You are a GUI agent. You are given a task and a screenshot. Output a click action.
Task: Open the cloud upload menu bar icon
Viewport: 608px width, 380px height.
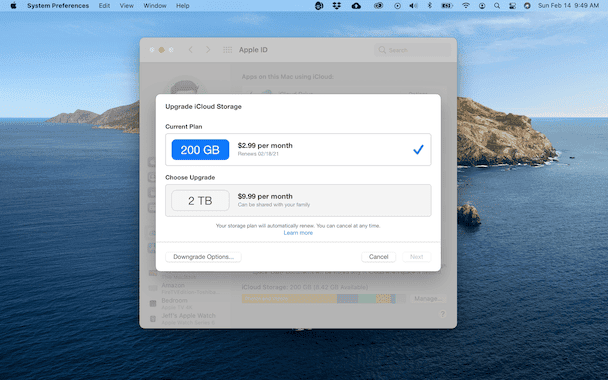pyautogui.click(x=356, y=5)
